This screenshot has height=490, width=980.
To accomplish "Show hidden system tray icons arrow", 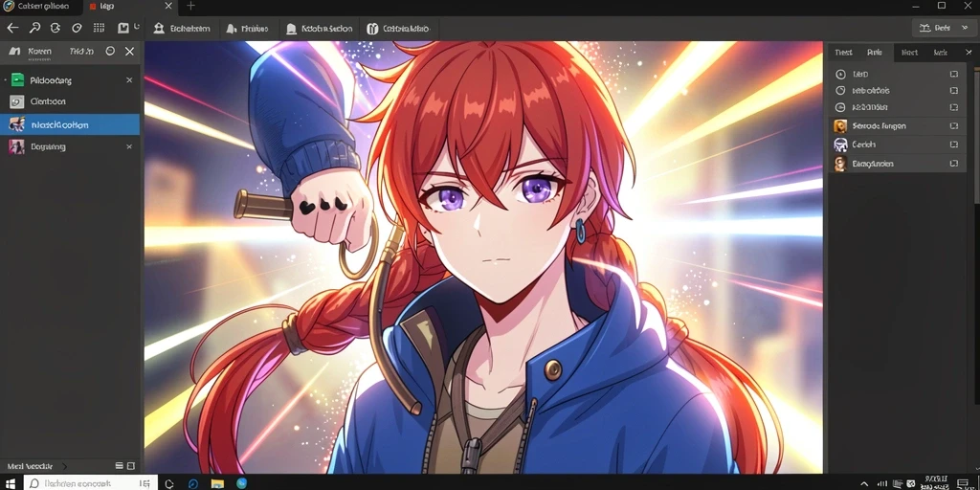I will [864, 483].
